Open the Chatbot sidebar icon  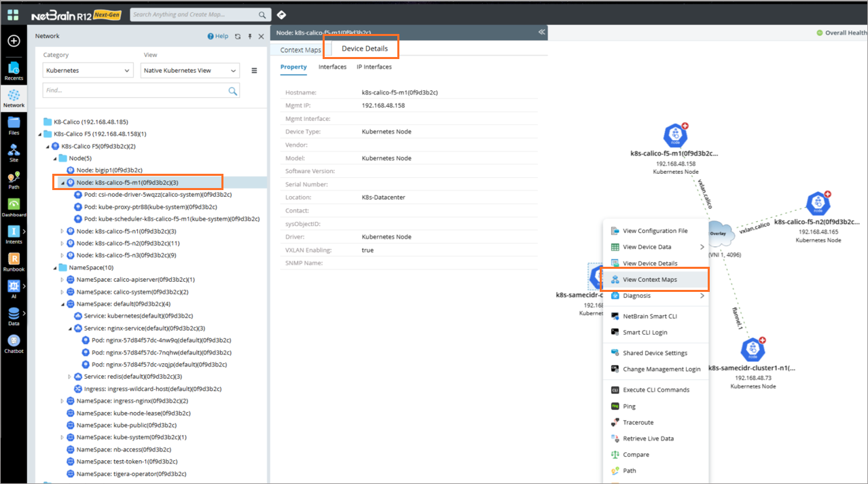coord(14,343)
